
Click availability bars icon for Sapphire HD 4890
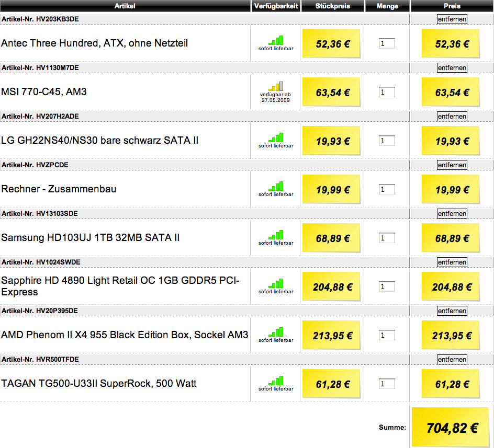point(276,283)
